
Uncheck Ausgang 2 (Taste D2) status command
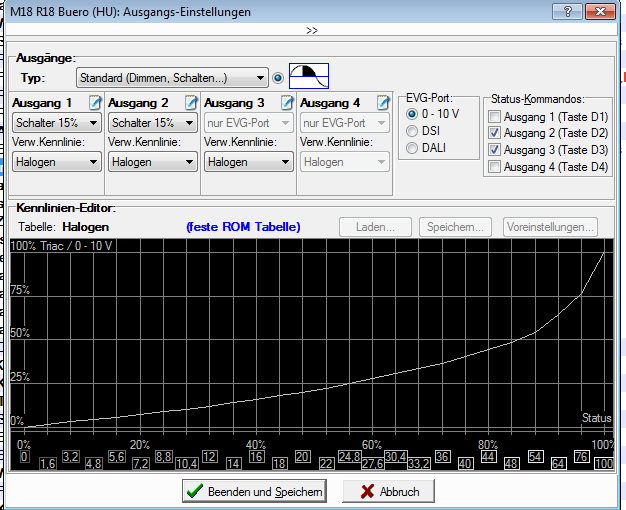point(493,133)
